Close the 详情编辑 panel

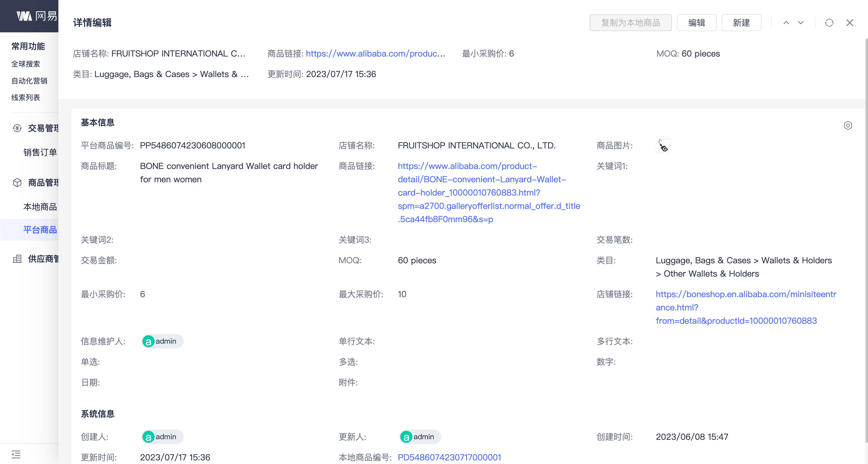(850, 23)
